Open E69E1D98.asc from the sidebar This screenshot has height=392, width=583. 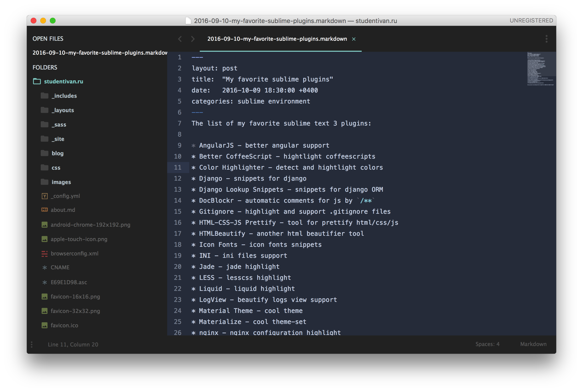tap(69, 282)
